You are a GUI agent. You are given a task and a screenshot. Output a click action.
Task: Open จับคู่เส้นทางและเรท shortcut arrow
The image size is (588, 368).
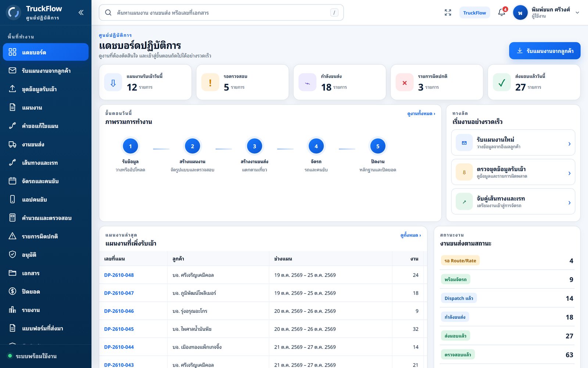(569, 203)
